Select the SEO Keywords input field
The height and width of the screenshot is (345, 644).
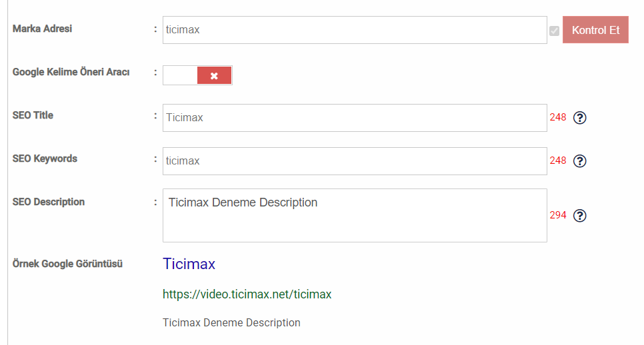[355, 161]
